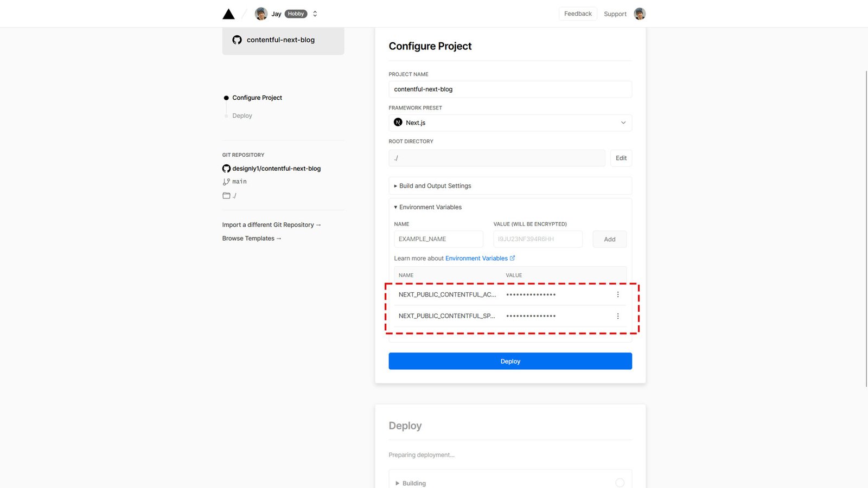This screenshot has width=868, height=488.
Task: Click the branch icon next to main
Action: 226,181
